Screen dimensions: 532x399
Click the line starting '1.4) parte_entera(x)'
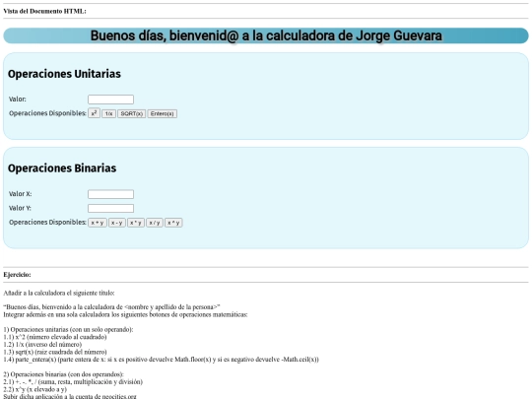point(162,360)
